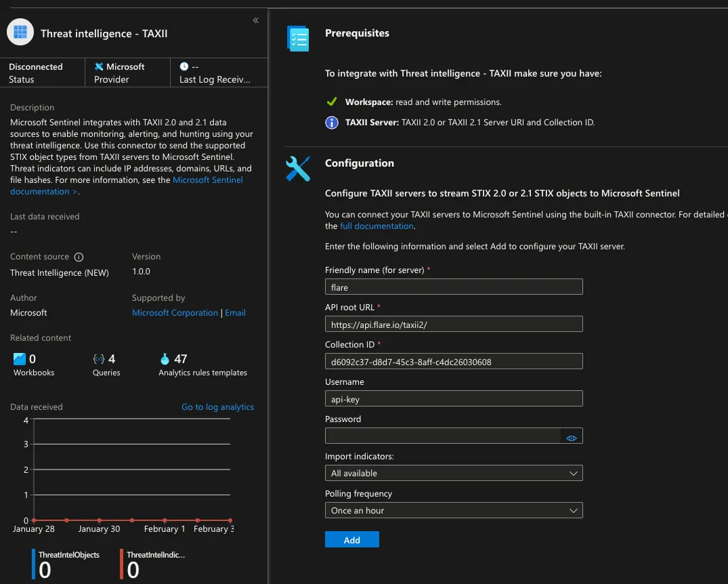Collapse the connector details pane with the double chevron
728x584 pixels.
tap(255, 20)
